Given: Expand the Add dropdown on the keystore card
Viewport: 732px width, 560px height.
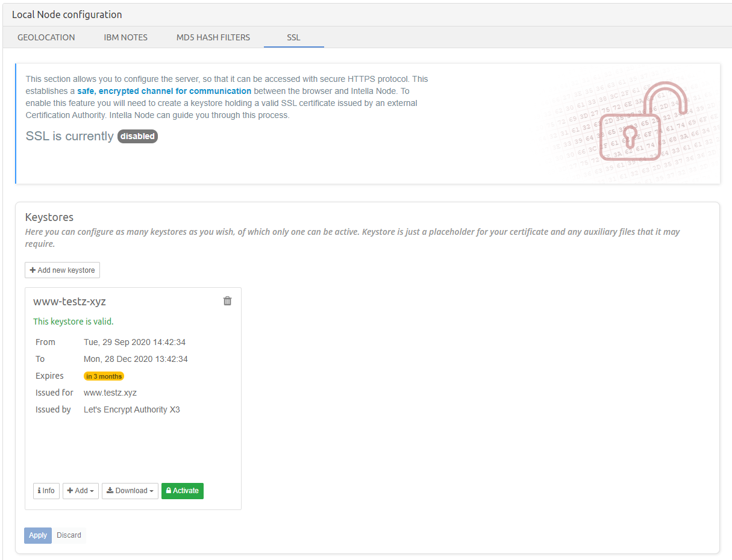Looking at the screenshot, I should pos(80,491).
